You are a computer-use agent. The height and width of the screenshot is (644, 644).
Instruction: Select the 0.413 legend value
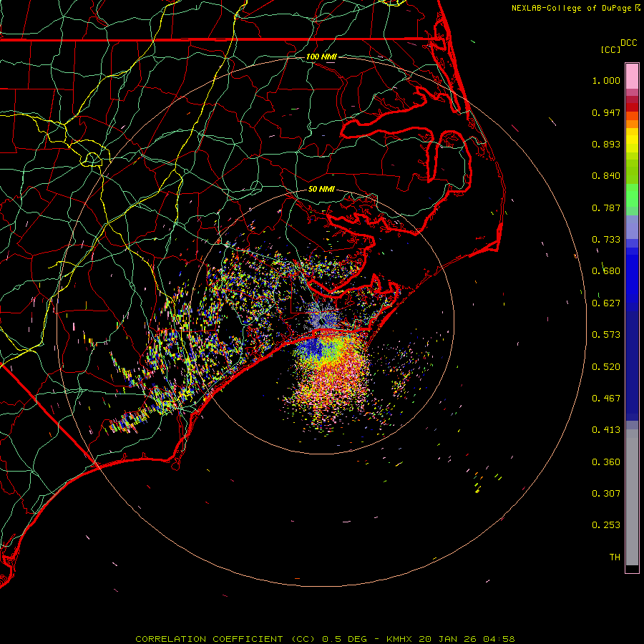(x=606, y=430)
